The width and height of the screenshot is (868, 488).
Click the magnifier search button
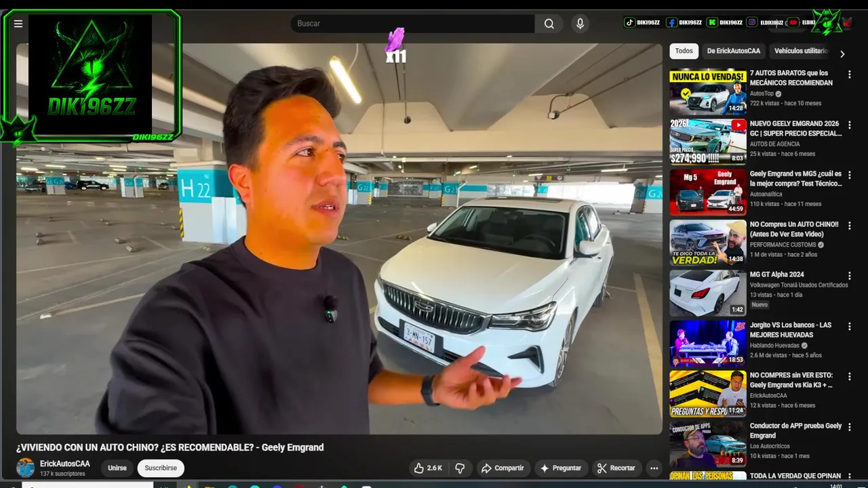tap(549, 24)
